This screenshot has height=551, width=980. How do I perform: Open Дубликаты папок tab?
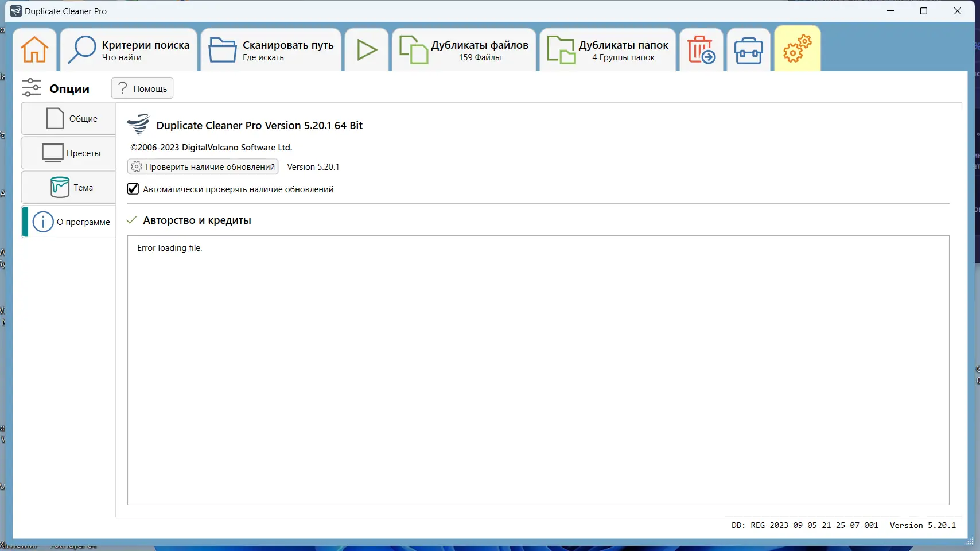pyautogui.click(x=608, y=49)
